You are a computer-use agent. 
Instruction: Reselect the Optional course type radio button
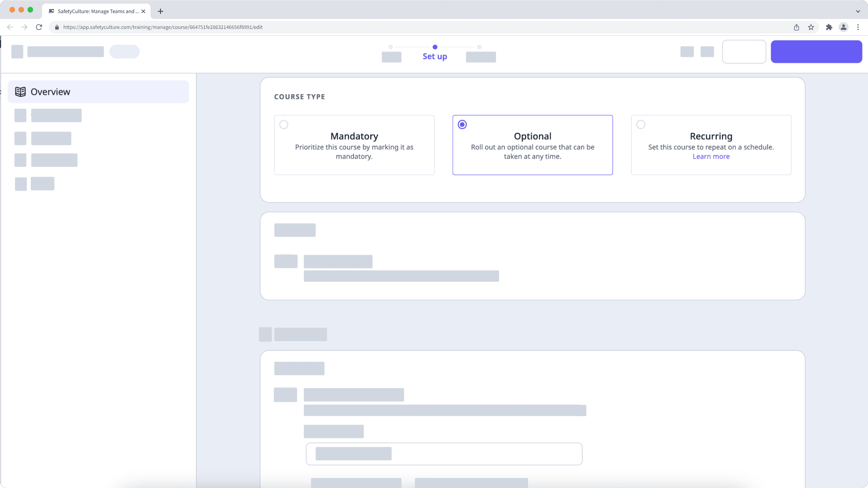[x=462, y=124]
